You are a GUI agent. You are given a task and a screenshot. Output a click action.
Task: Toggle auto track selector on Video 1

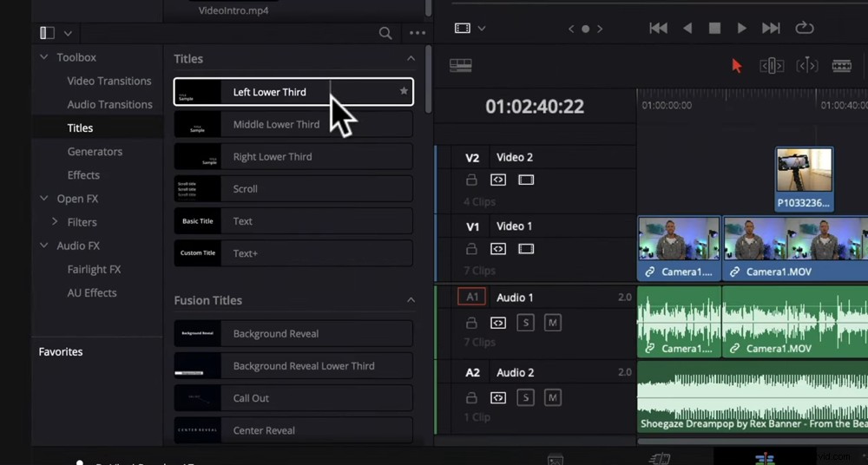[x=498, y=249]
